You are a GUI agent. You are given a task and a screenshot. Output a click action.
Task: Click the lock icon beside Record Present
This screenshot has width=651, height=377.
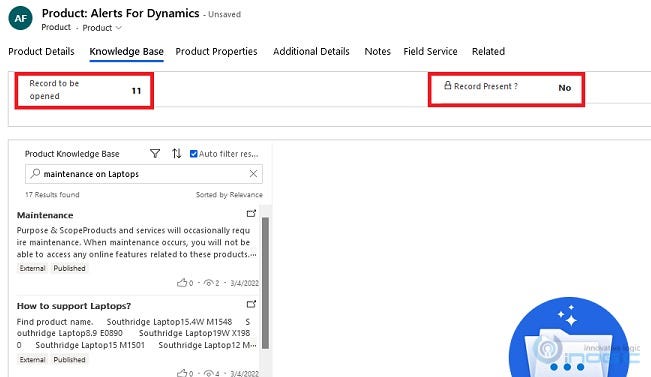coord(448,86)
